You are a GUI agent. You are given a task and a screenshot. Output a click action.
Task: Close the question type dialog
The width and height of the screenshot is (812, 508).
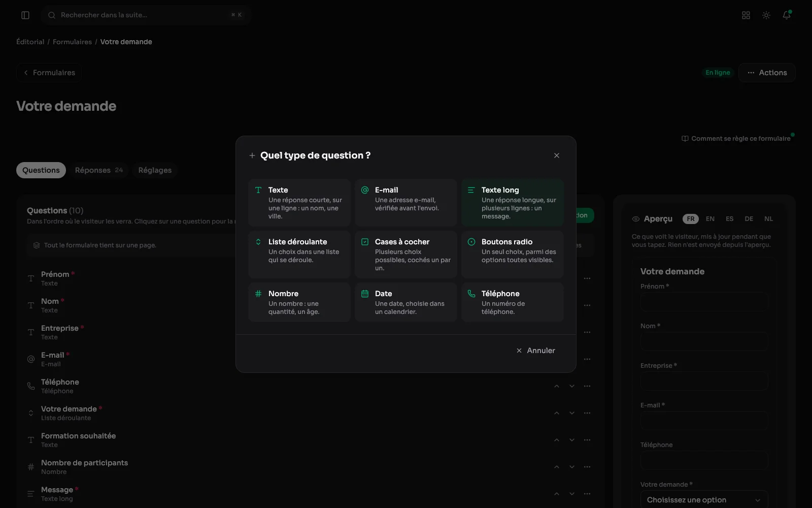(557, 155)
